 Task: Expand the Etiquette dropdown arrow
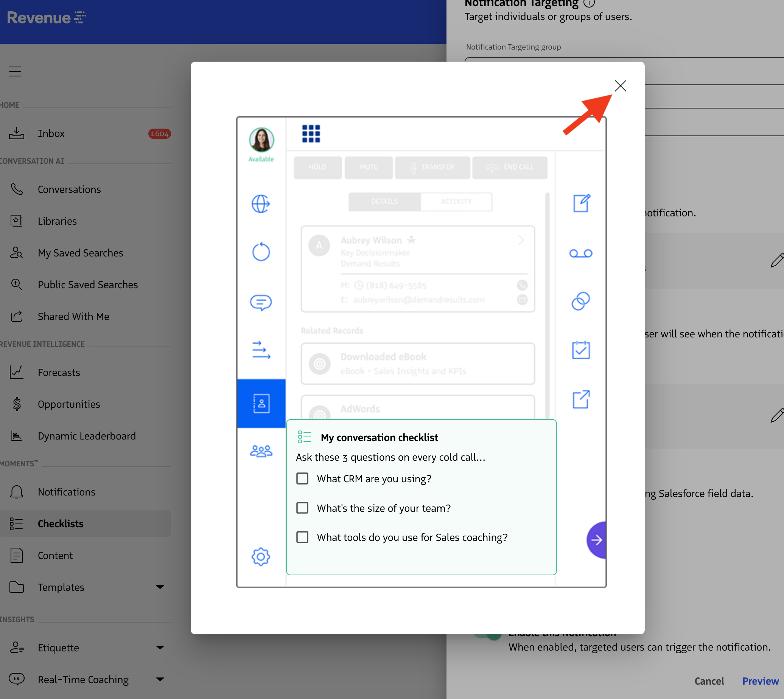(x=160, y=648)
